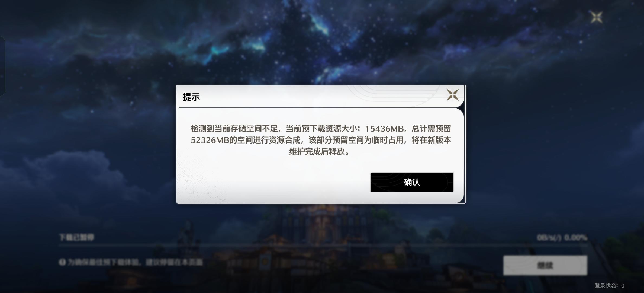Click the 15436MB resource size text

384,129
